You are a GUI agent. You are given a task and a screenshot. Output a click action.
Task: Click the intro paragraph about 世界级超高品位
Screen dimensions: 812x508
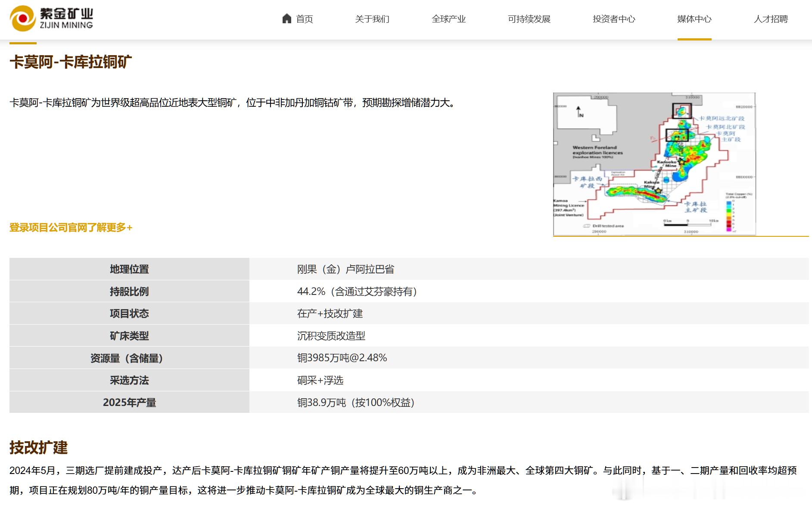[233, 102]
